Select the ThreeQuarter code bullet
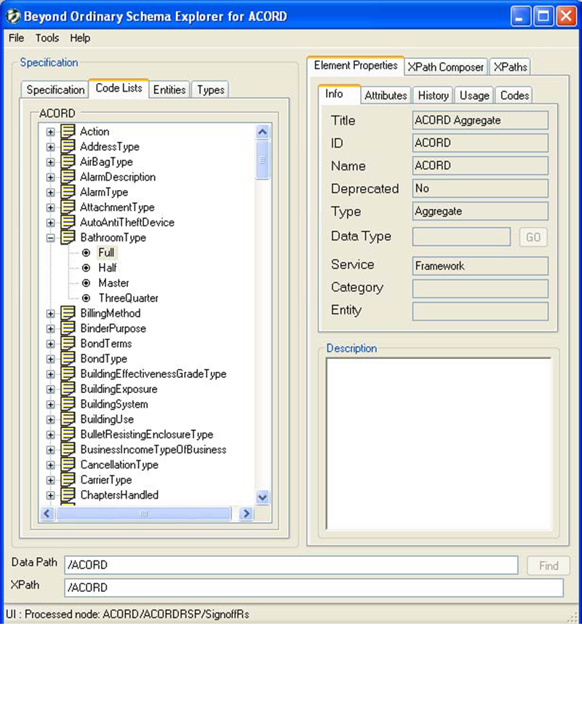This screenshot has width=582, height=728. coord(87,298)
